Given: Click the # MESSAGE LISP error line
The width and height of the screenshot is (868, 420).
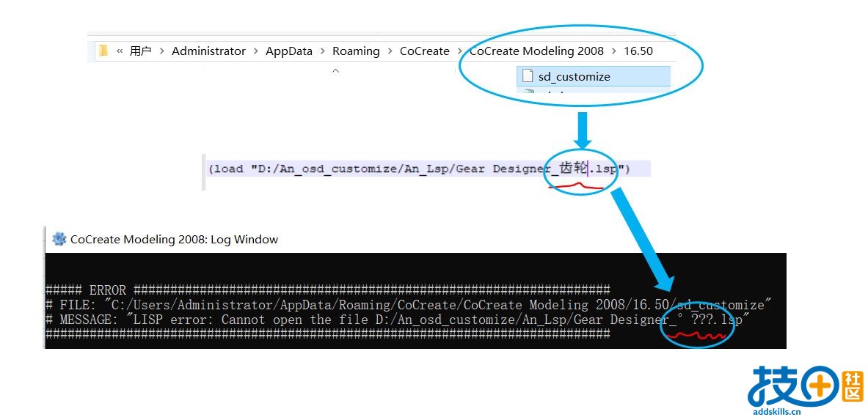Looking at the screenshot, I should click(398, 320).
